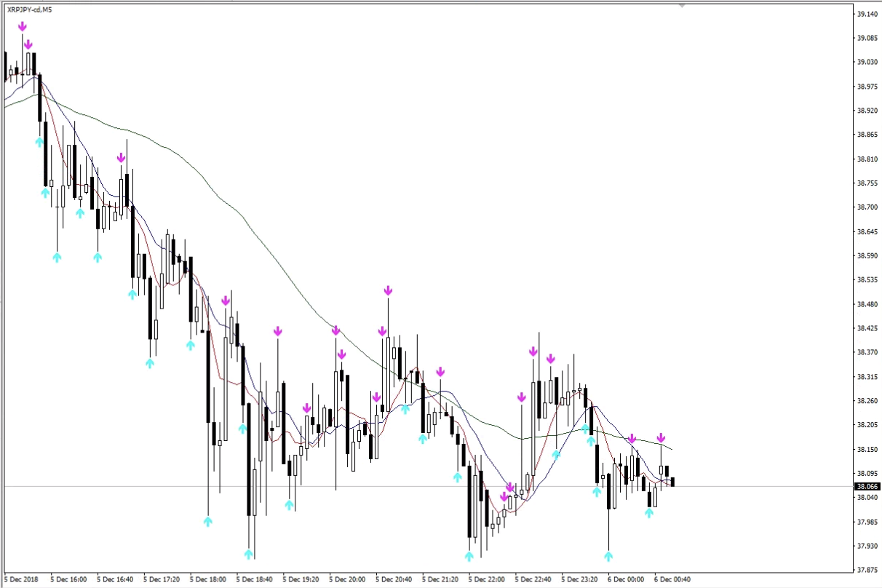Click the 38.095 price axis label
Viewport: 882px width, 588px height.
[x=868, y=474]
